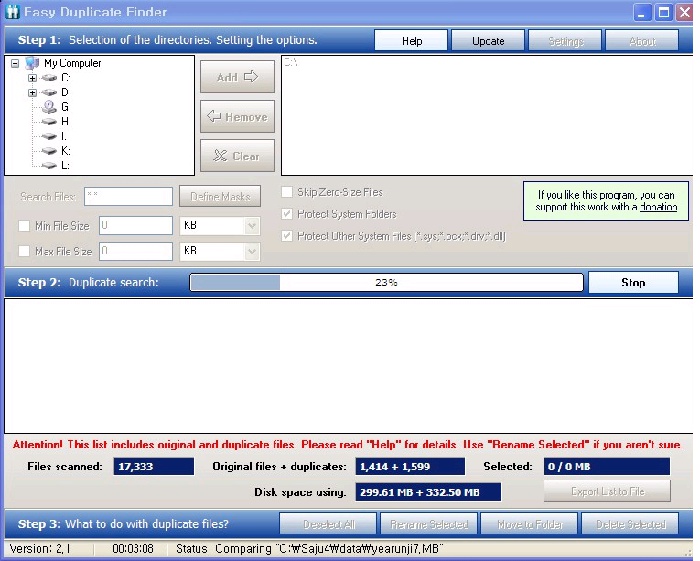700x561 pixels.
Task: Collapse the My Computer tree node
Action: (x=15, y=63)
